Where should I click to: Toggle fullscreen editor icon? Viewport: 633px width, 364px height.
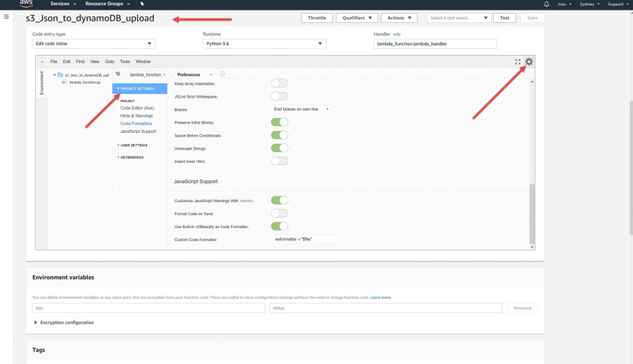(518, 62)
